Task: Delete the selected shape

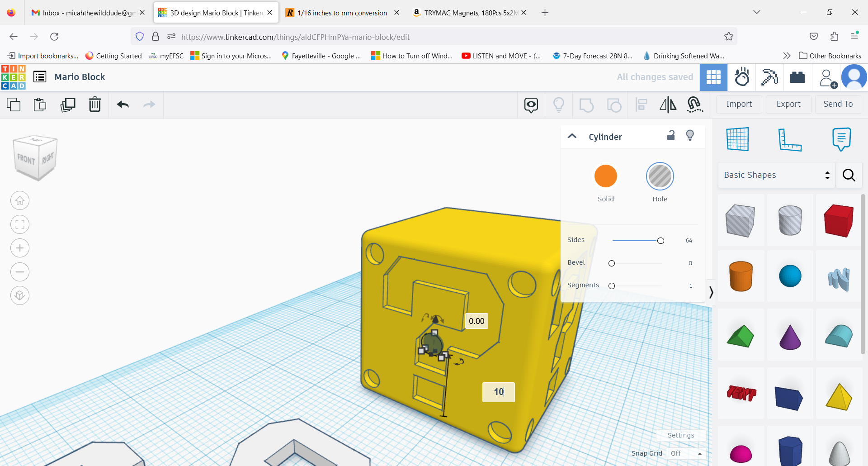Action: coord(95,105)
